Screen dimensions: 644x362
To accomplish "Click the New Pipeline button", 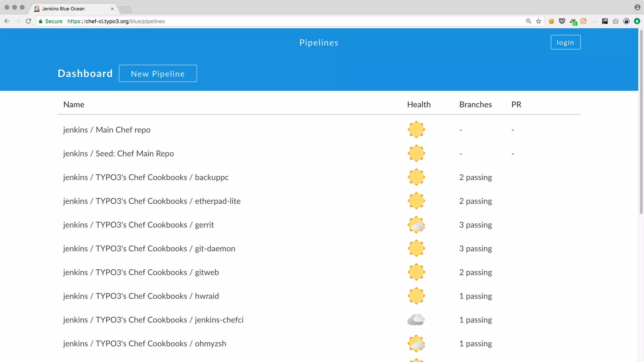I will coord(158,74).
